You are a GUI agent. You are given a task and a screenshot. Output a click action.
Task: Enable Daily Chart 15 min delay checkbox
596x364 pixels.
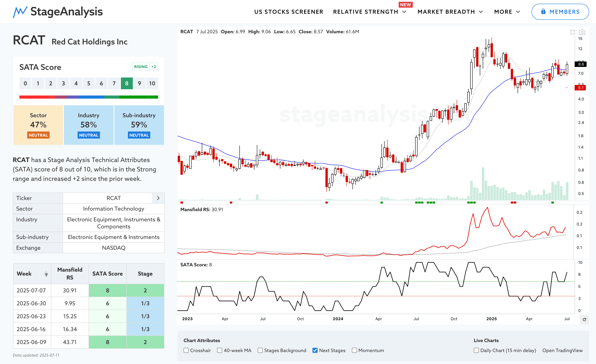click(476, 350)
